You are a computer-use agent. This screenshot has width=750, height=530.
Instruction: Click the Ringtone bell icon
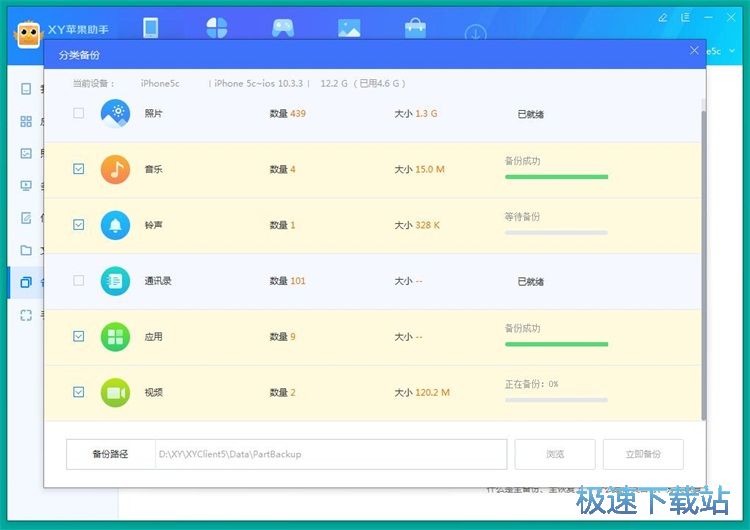(x=115, y=225)
